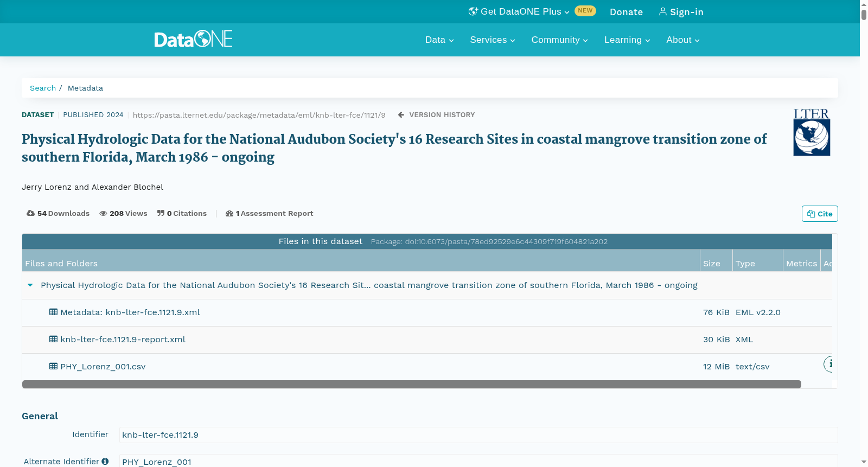Click the 12 MiB size value

click(716, 367)
